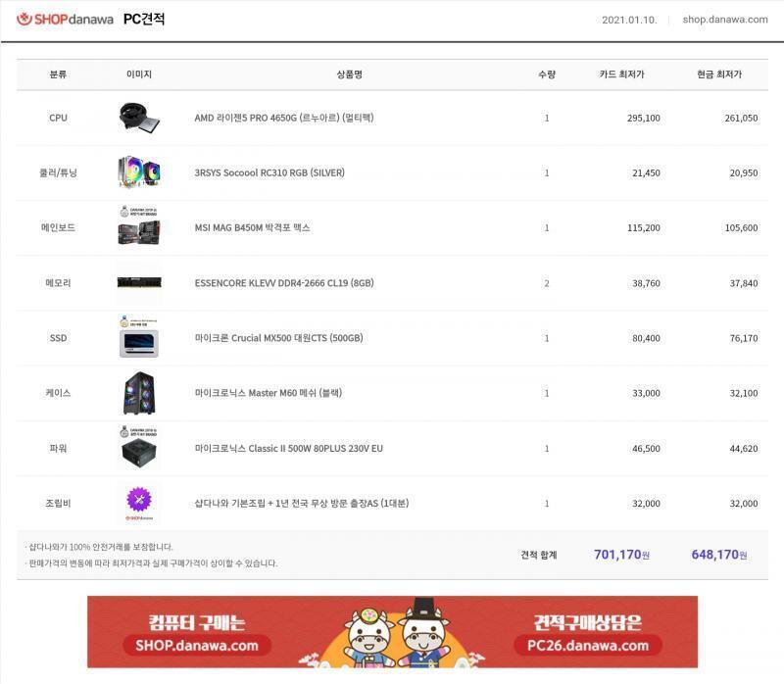The image size is (784, 684).
Task: Click power supply card price 46,500
Action: (x=646, y=449)
